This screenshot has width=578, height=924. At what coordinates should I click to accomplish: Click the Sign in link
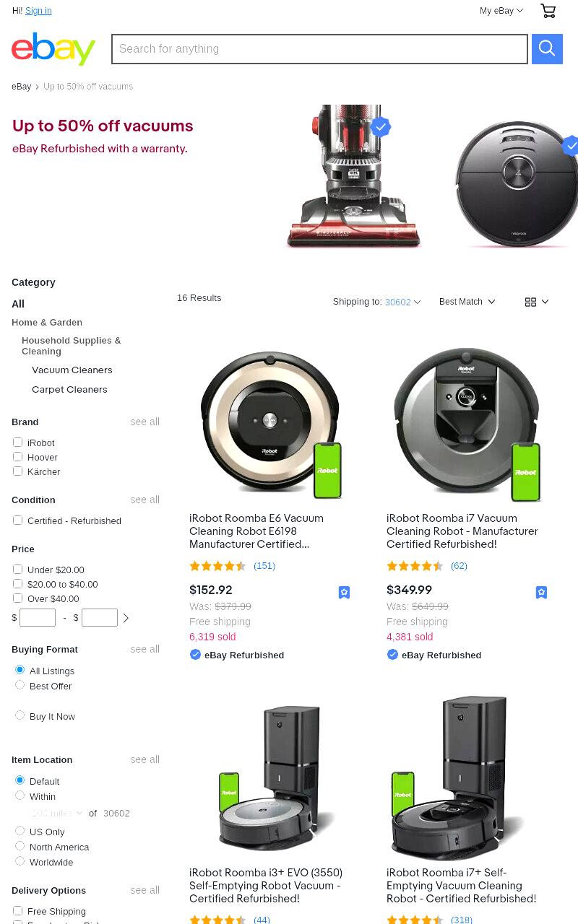coord(38,11)
